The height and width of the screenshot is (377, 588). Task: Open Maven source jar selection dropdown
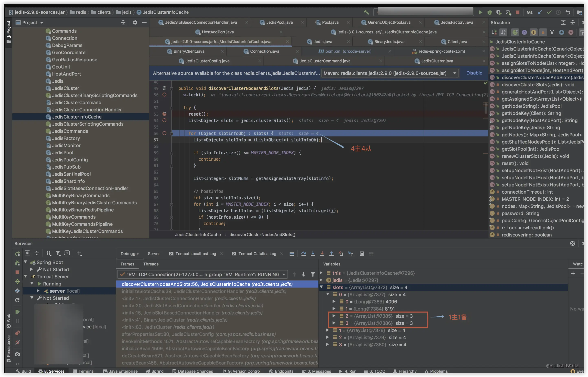coord(390,73)
